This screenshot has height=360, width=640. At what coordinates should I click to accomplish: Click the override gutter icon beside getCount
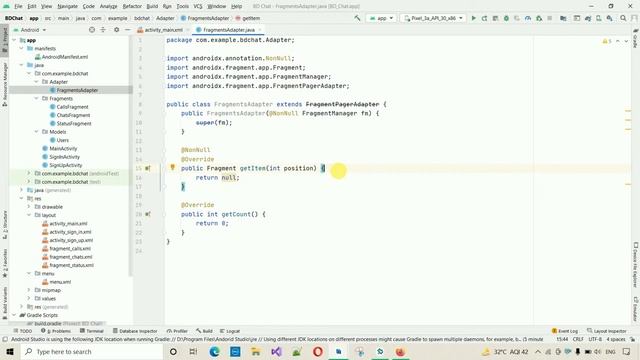tap(148, 214)
